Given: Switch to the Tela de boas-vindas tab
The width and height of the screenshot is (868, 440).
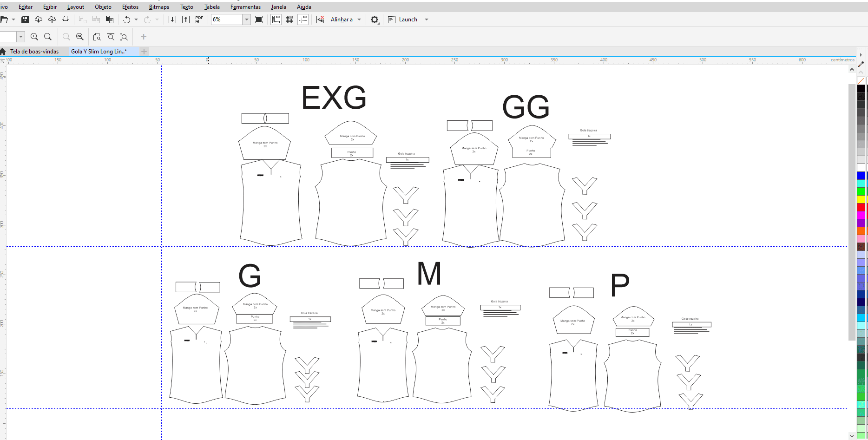Looking at the screenshot, I should click(34, 52).
